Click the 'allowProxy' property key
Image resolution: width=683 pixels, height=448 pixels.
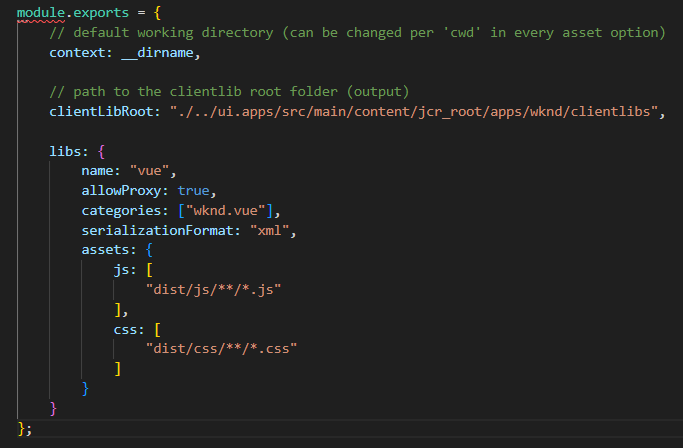121,191
